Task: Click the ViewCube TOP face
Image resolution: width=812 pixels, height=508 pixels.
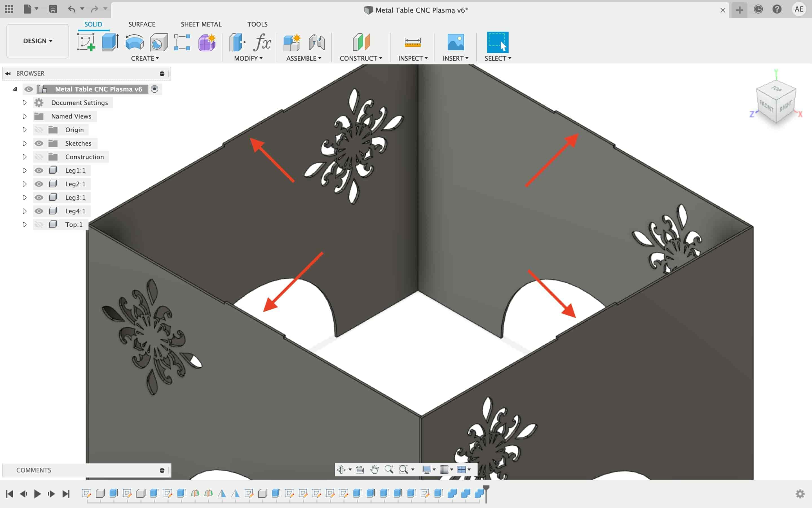Action: pyautogui.click(x=776, y=89)
